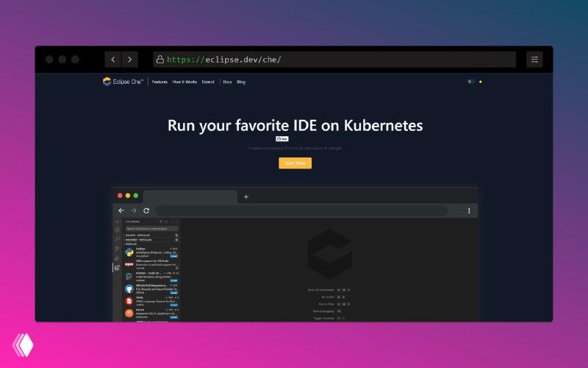Install the Python extension
The image size is (588, 368).
click(x=174, y=256)
